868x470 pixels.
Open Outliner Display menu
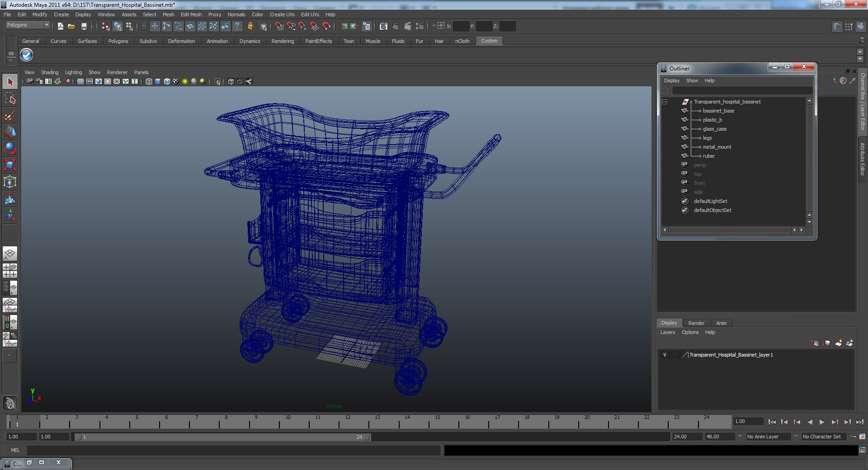click(x=671, y=80)
